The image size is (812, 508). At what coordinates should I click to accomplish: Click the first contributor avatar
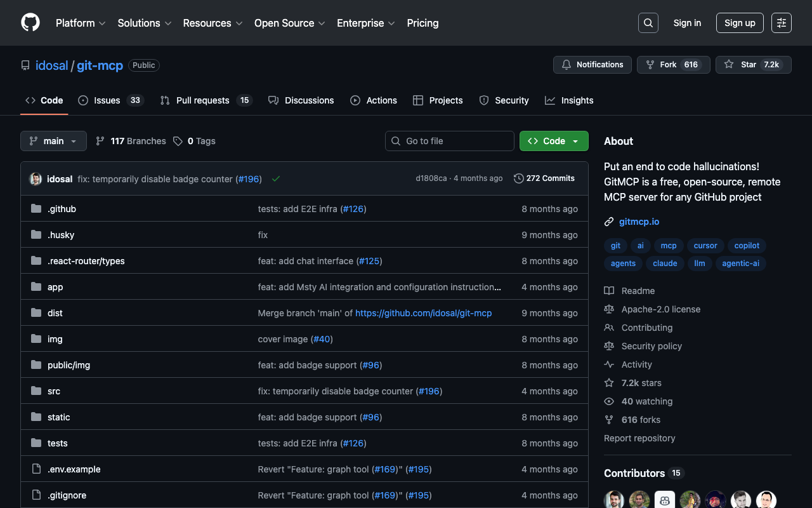coord(613,500)
